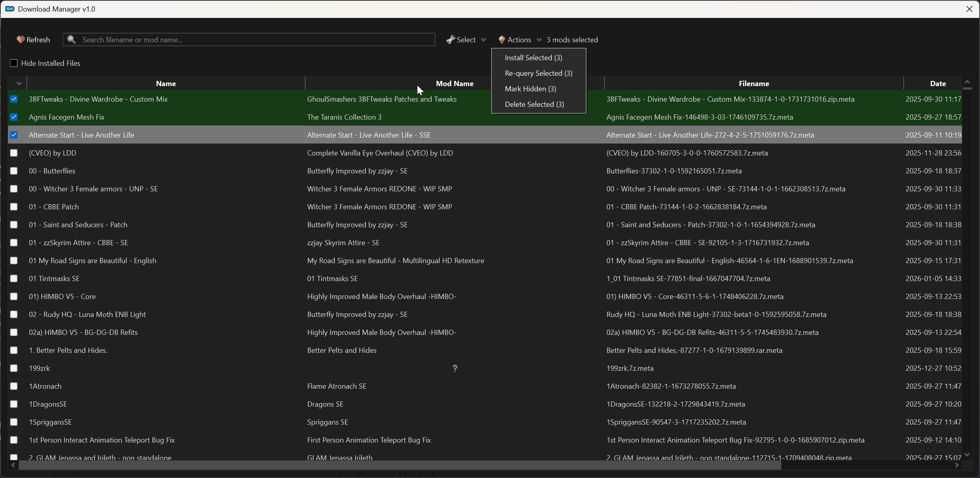Screen dimensions: 980x478
Task: Choose Delete Selected (3) menu entry
Action: [x=534, y=104]
